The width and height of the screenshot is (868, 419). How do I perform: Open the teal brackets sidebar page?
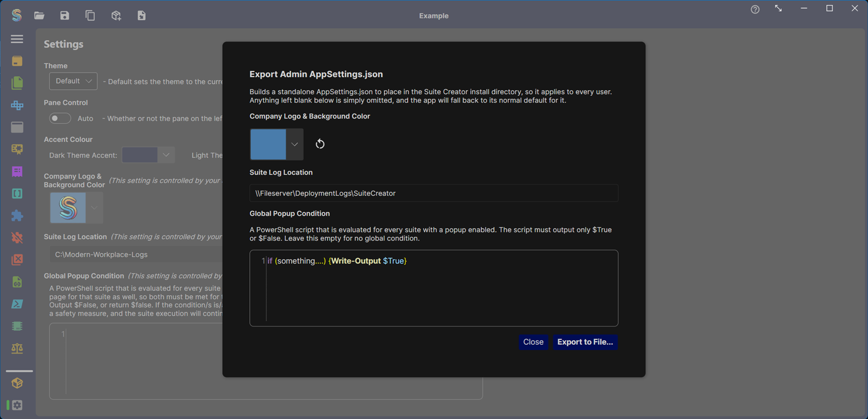17,194
